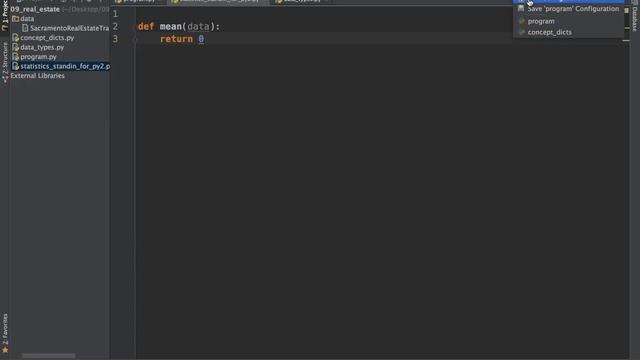
Task: Select program.py in project tree
Action: (x=38, y=57)
